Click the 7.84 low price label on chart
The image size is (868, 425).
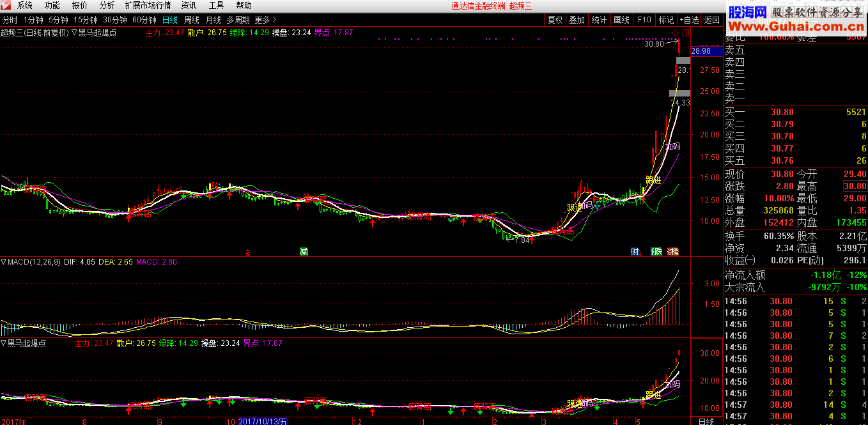point(522,240)
